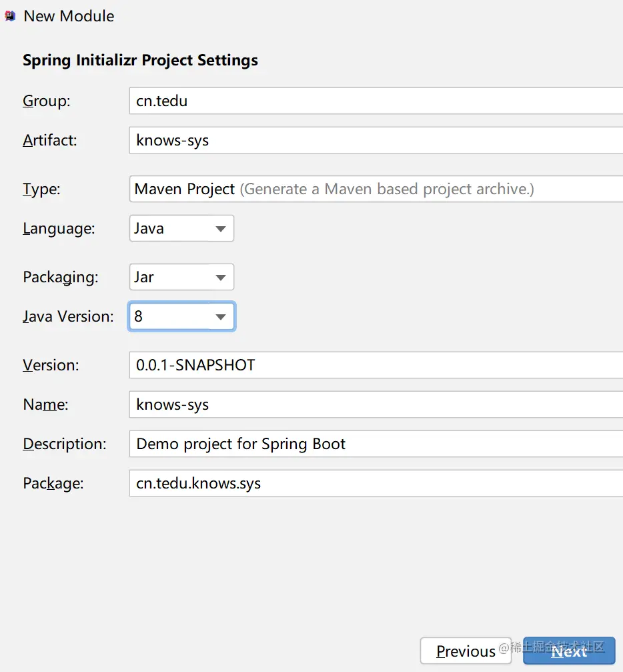Open the Packaging dropdown arrow
This screenshot has width=623, height=672.
(221, 278)
